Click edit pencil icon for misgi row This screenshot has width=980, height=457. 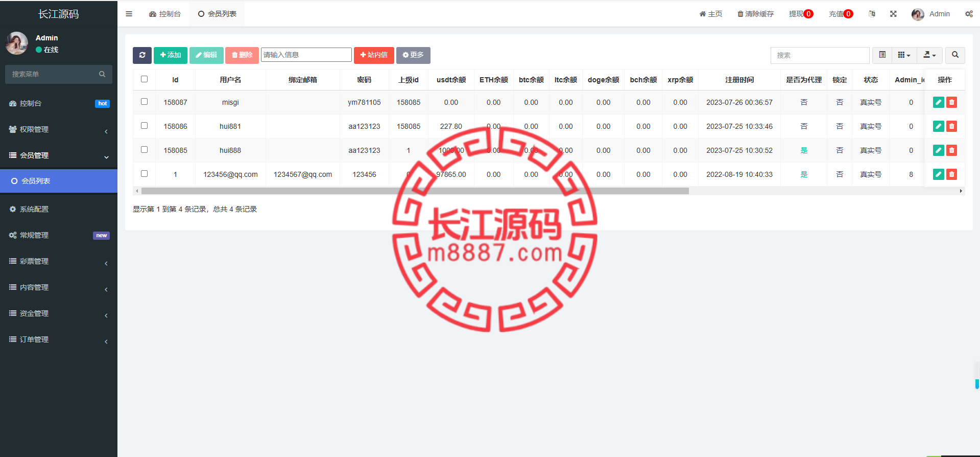pos(939,102)
